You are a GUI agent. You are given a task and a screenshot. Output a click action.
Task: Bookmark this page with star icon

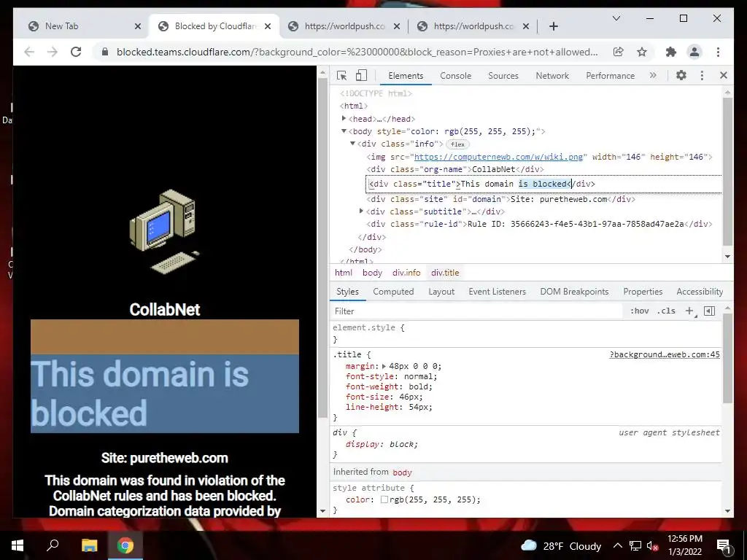click(x=642, y=52)
